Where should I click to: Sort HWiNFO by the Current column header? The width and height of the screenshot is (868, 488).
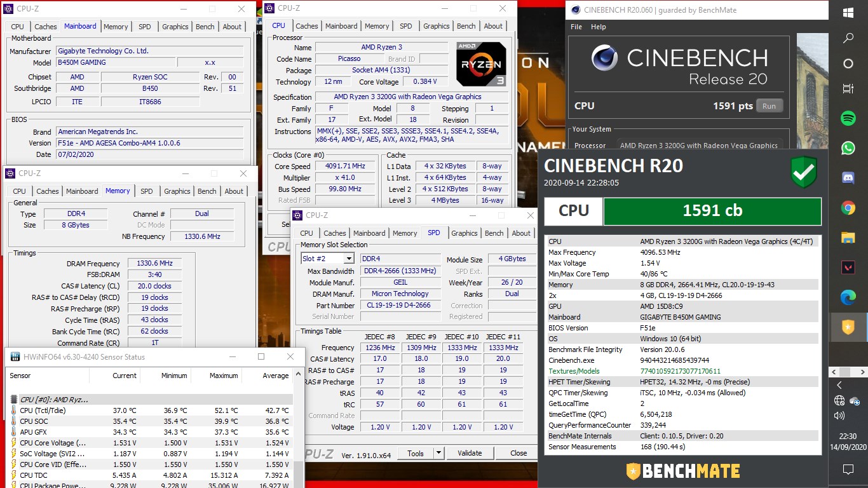point(114,376)
